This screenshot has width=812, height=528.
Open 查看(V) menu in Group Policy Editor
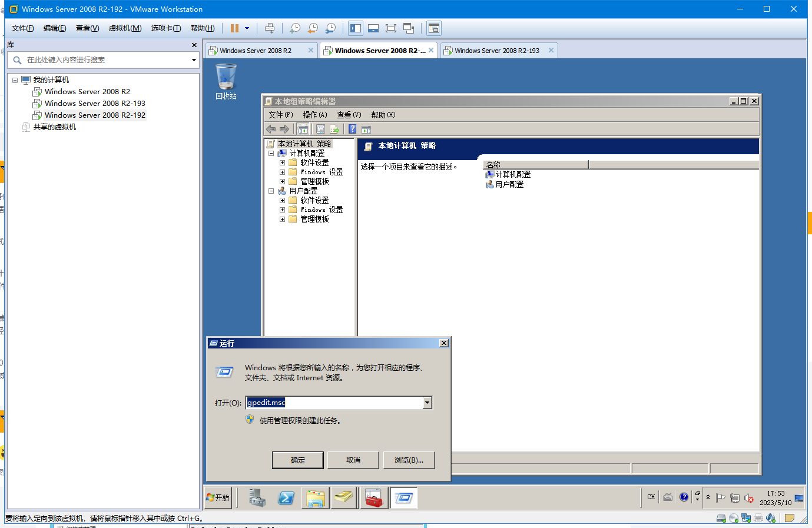349,115
